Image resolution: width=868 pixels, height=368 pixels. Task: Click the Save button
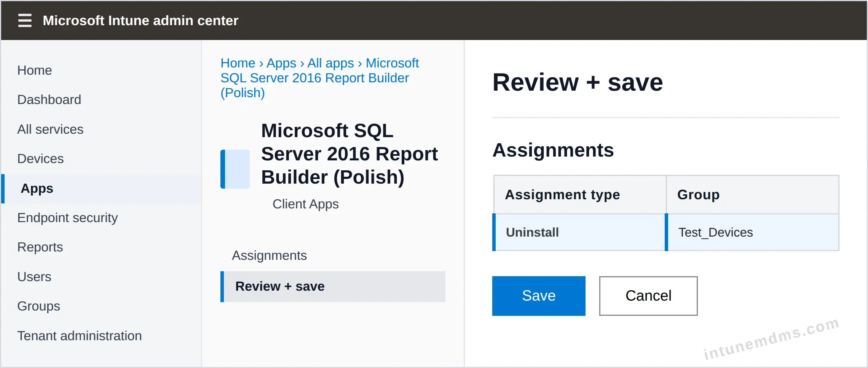(x=539, y=296)
